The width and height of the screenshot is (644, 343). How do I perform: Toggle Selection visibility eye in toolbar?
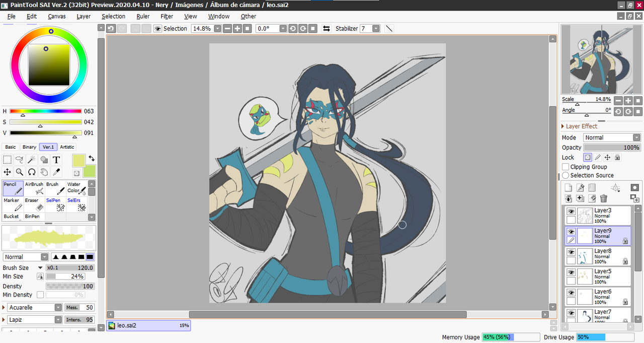pyautogui.click(x=158, y=29)
